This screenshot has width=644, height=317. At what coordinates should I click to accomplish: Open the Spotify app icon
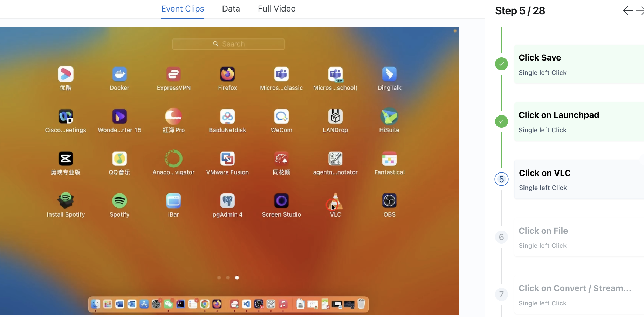(119, 201)
